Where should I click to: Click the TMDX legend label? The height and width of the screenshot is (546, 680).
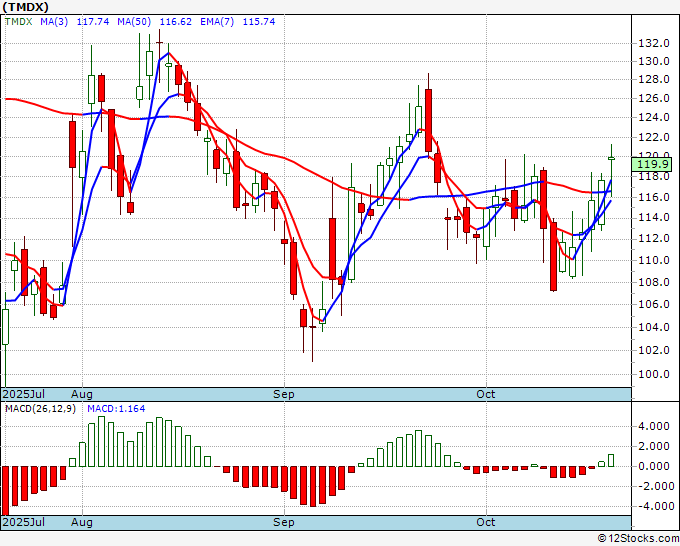pos(18,21)
